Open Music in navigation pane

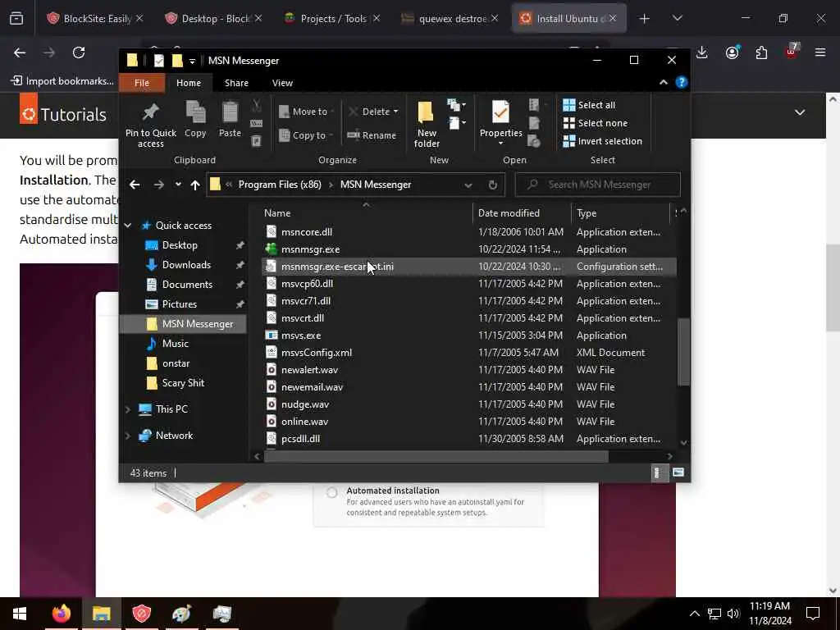tap(175, 344)
